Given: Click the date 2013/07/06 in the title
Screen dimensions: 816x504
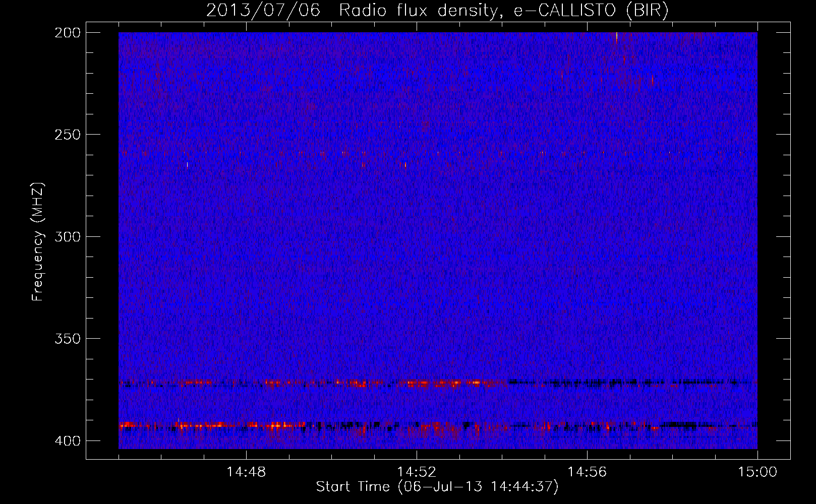Looking at the screenshot, I should pyautogui.click(x=263, y=11).
